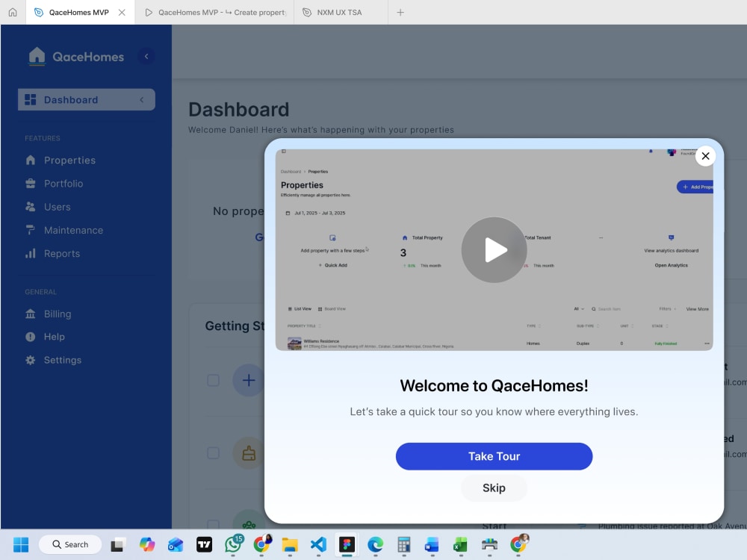Open Microsoft Edge from taskbar
Screen dimensions: 747x560
tap(376, 544)
